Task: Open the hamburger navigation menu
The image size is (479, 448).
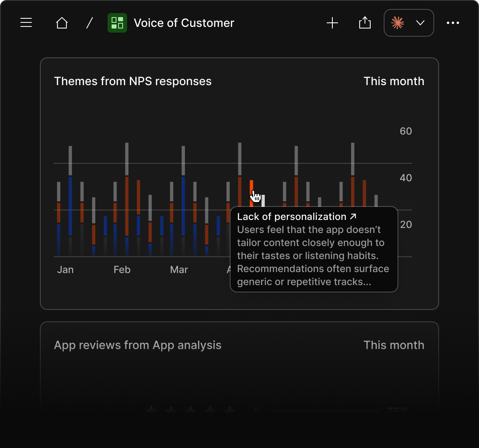Action: click(26, 22)
